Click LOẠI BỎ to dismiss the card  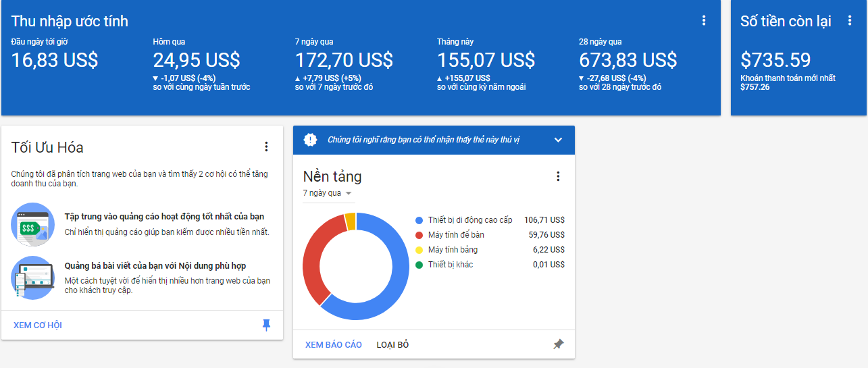pyautogui.click(x=392, y=345)
